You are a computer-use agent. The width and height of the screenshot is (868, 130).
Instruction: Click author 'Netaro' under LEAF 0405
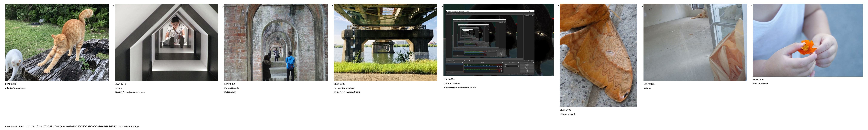point(647,88)
